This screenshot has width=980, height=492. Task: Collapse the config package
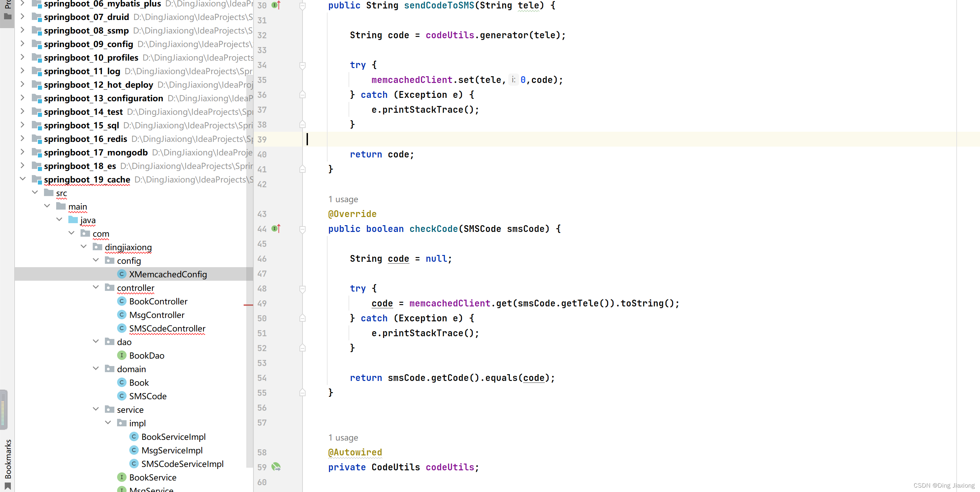coord(95,260)
